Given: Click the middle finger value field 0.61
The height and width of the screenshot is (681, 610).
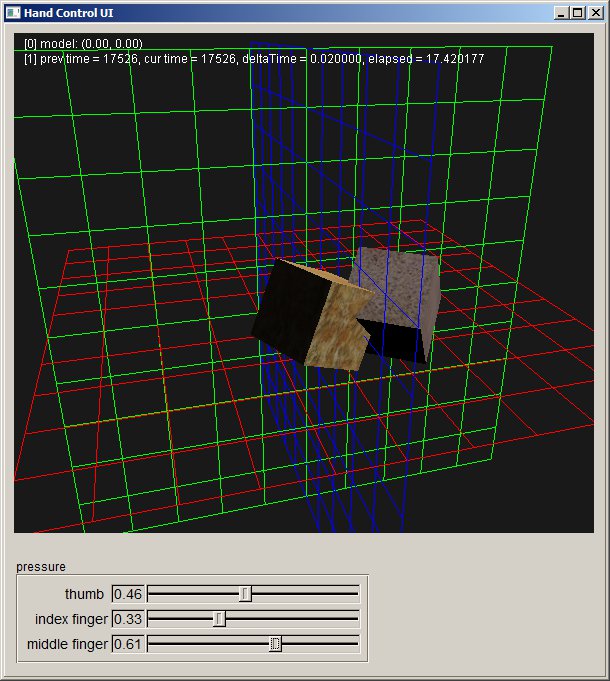Looking at the screenshot, I should pyautogui.click(x=128, y=644).
